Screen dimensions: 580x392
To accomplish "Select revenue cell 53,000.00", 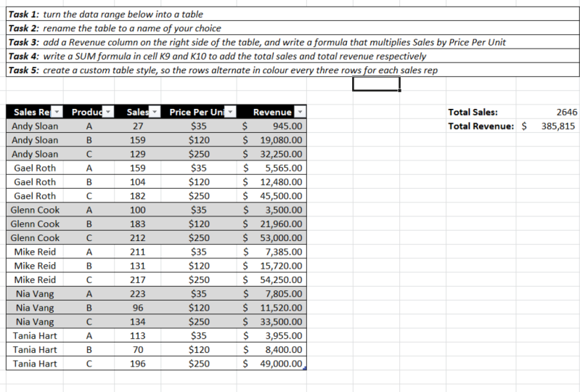I will pos(271,238).
